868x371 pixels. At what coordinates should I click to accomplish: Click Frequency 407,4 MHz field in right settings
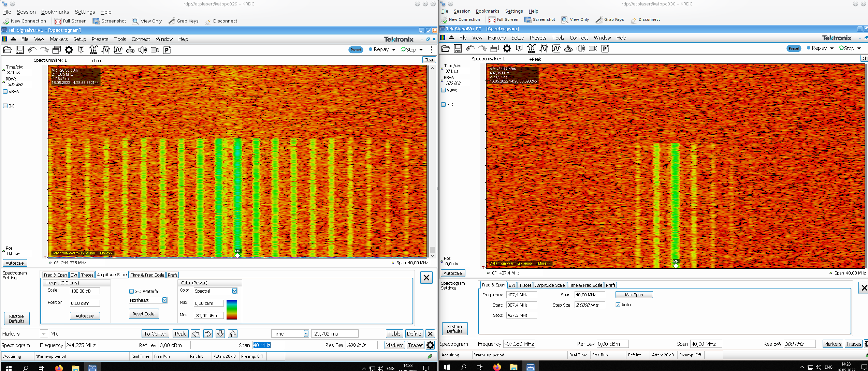tap(521, 295)
